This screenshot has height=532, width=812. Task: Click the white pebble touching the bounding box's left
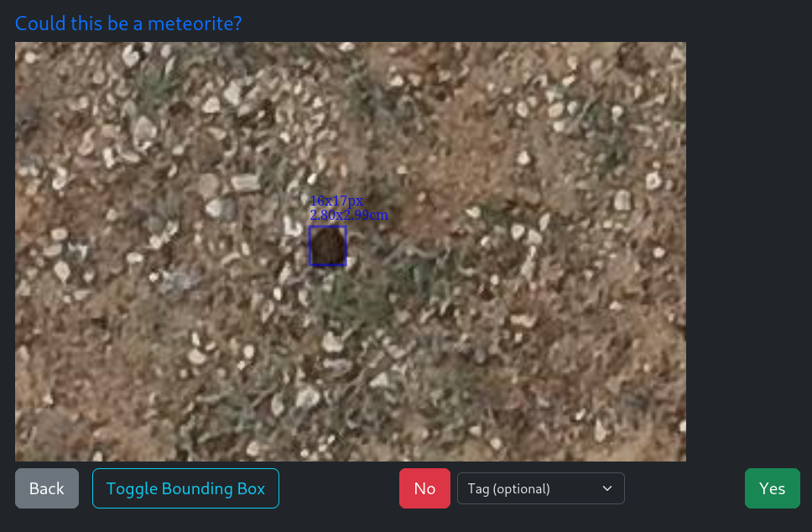294,227
